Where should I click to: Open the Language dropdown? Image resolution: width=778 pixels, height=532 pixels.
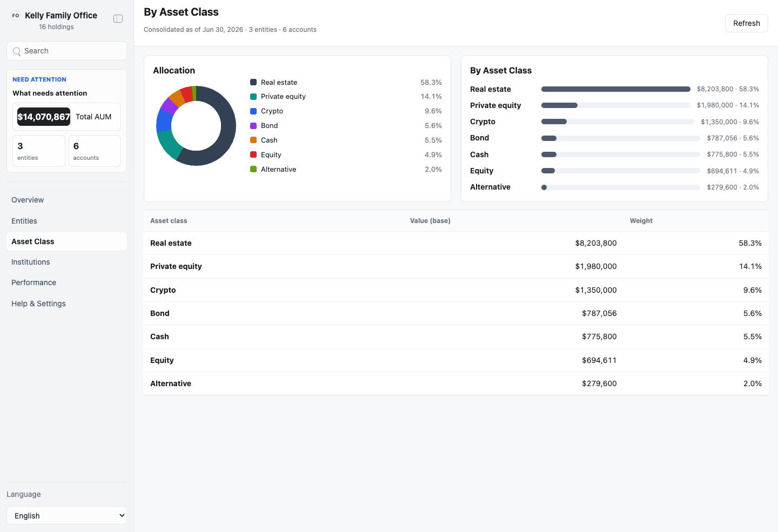point(66,515)
